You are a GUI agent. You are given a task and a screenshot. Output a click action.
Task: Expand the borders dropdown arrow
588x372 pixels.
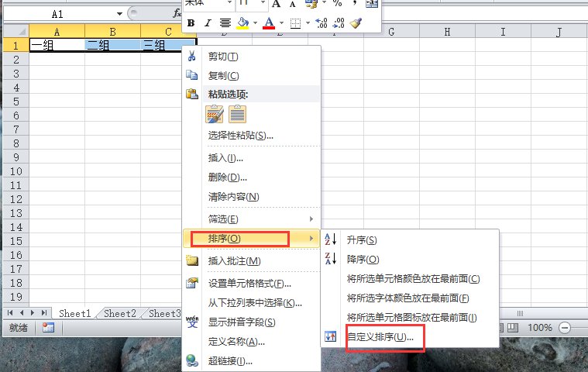308,23
